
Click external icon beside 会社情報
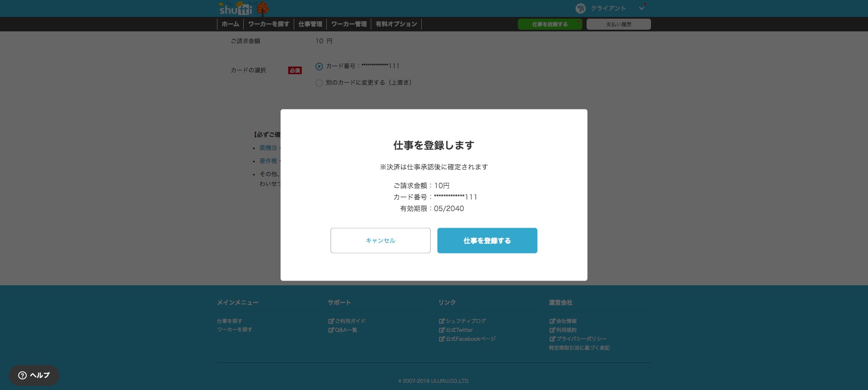[552, 321]
